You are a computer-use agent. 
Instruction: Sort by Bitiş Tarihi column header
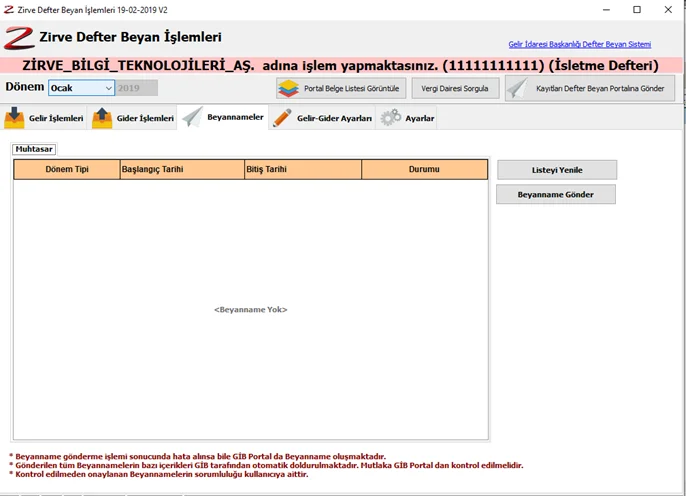pyautogui.click(x=303, y=169)
